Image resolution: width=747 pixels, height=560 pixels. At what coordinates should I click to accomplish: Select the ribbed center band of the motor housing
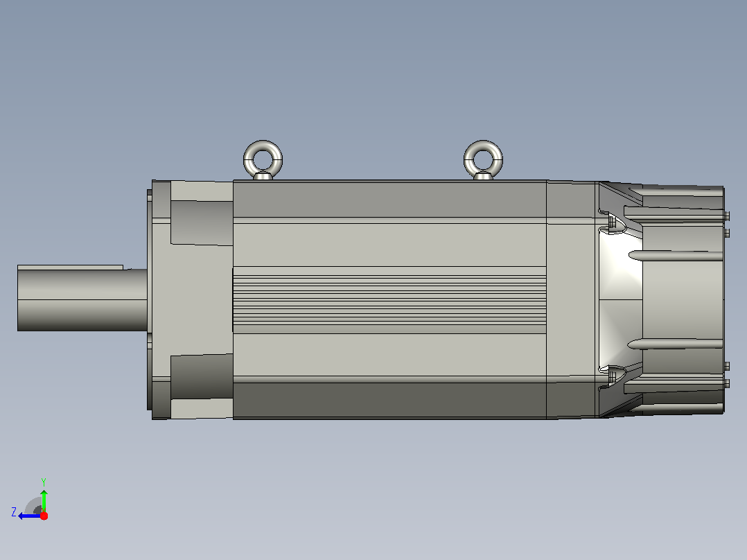tap(389, 300)
